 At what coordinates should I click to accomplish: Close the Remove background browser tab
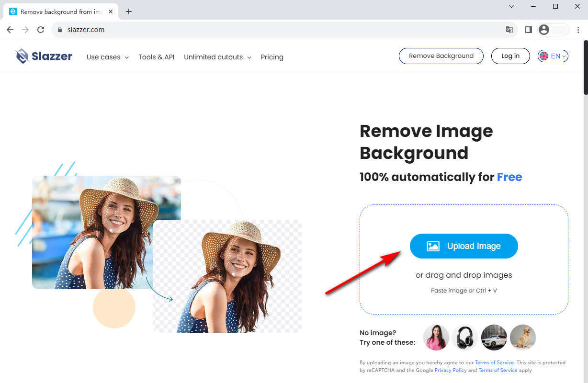[x=111, y=11]
